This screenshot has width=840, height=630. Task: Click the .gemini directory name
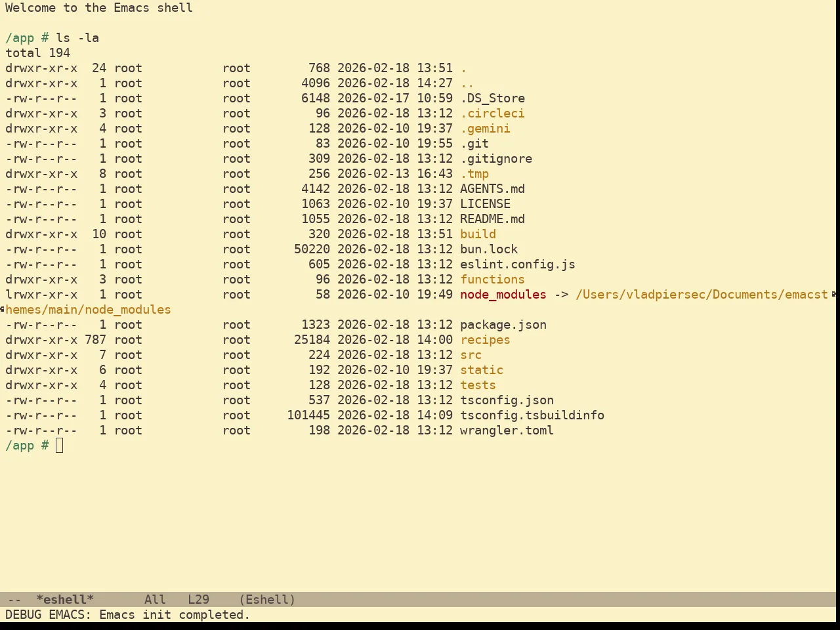point(485,129)
